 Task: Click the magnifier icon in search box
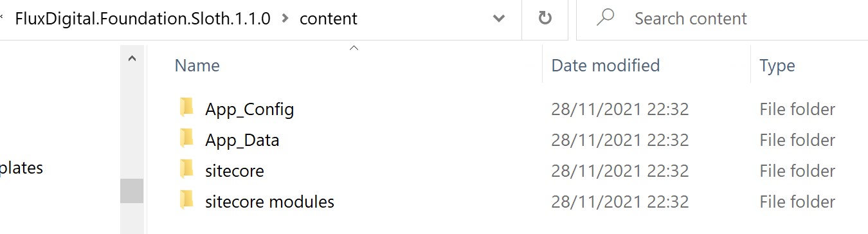point(606,18)
